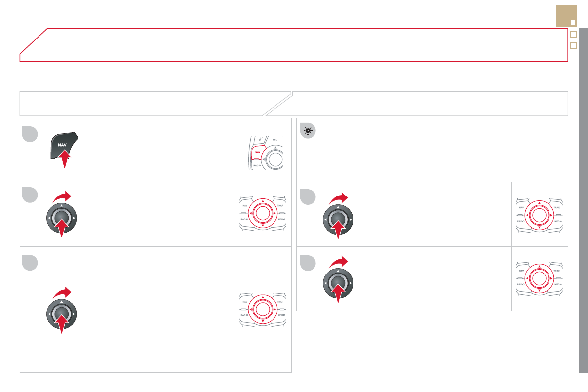Image resolution: width=588 pixels, height=392 pixels.
Task: Click the grey step circle in the bottom-left panel
Action: pyautogui.click(x=30, y=262)
